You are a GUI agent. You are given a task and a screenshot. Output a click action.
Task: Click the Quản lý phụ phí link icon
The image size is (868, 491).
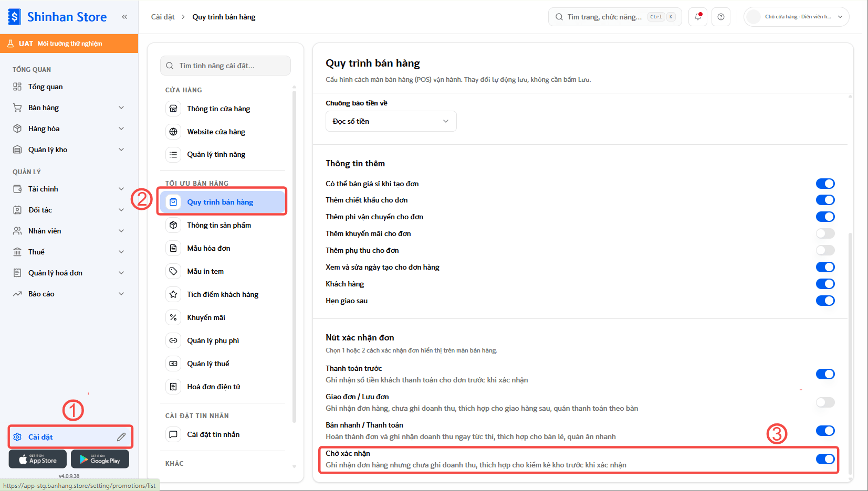(x=173, y=340)
